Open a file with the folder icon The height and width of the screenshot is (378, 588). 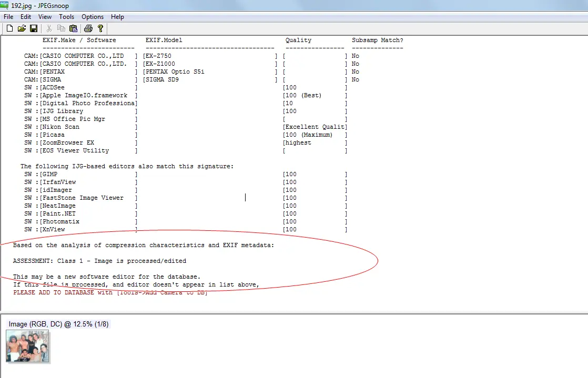[x=22, y=28]
